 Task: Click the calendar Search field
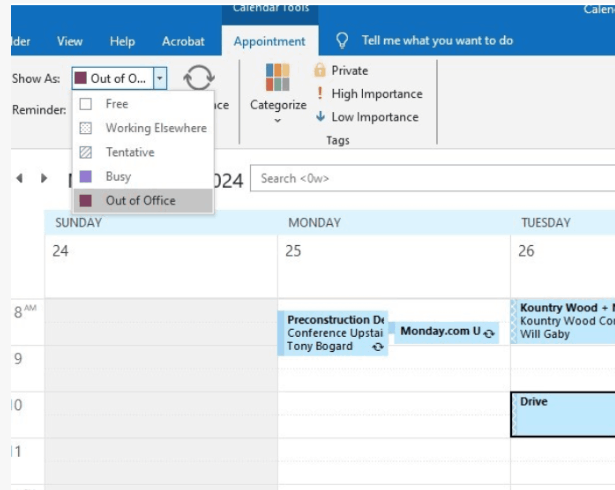click(433, 179)
